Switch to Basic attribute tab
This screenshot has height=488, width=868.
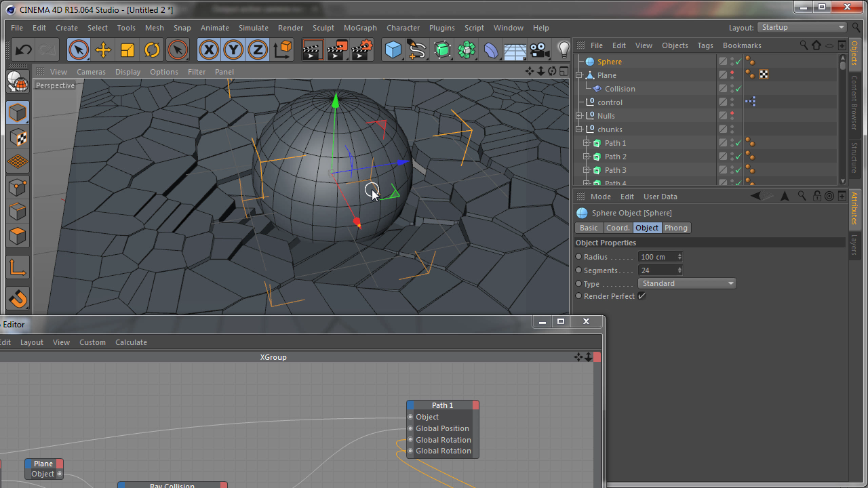coord(589,228)
